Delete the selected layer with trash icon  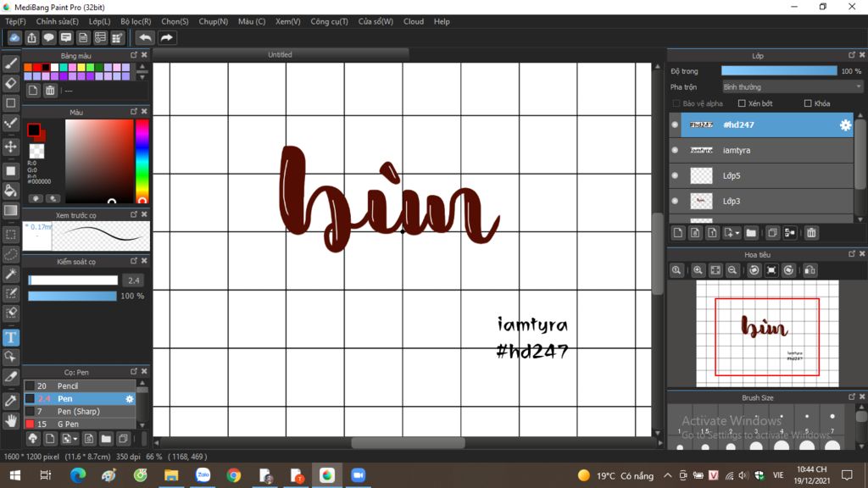(x=811, y=233)
